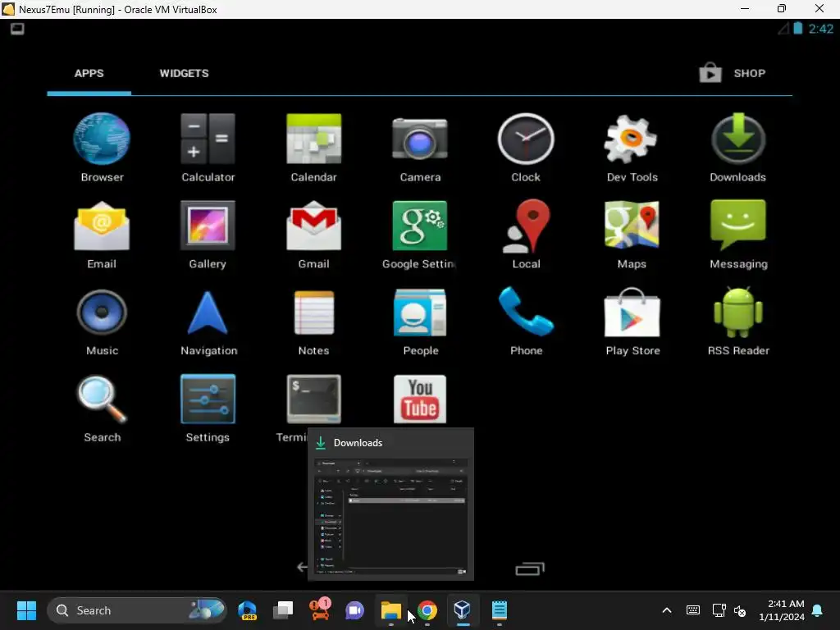Image resolution: width=840 pixels, height=630 pixels.
Task: Switch to the APPS tab
Action: [x=89, y=73]
